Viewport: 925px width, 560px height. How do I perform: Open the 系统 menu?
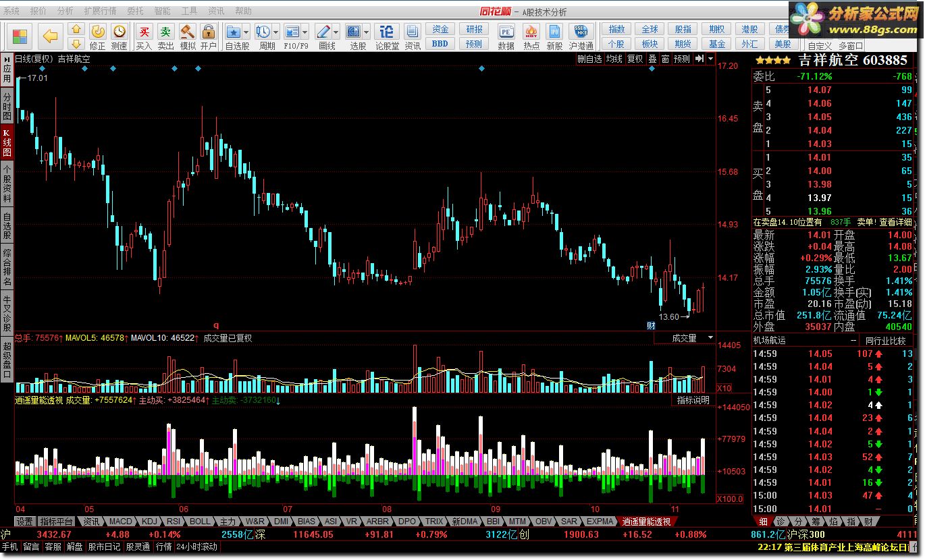(x=11, y=11)
